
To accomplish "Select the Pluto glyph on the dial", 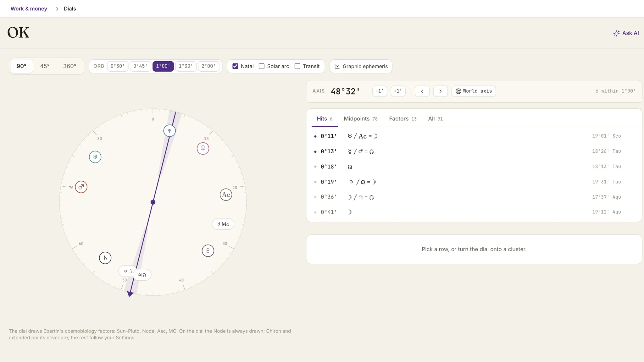I will pyautogui.click(x=208, y=251).
